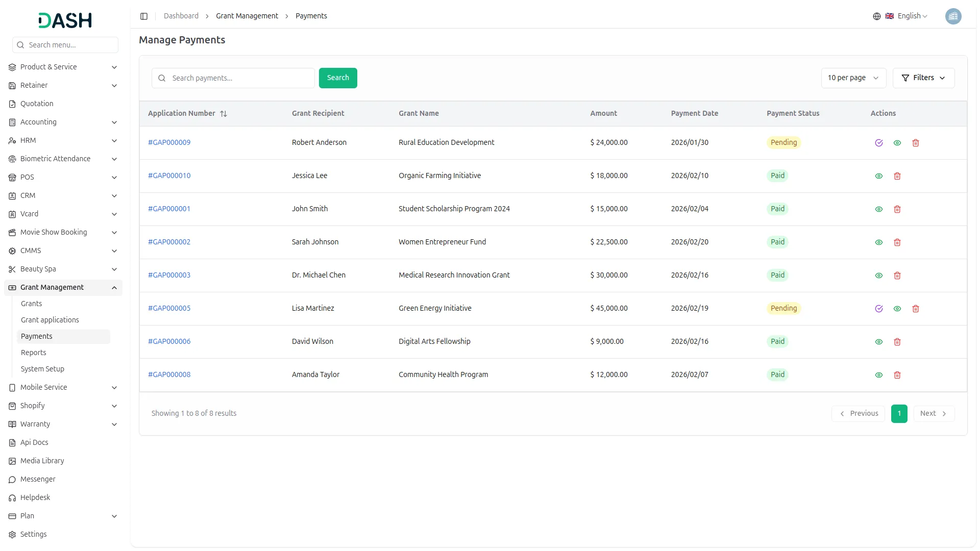980x551 pixels.
Task: View the Green Energy Initiative payment via eye icon
Action: click(x=897, y=309)
